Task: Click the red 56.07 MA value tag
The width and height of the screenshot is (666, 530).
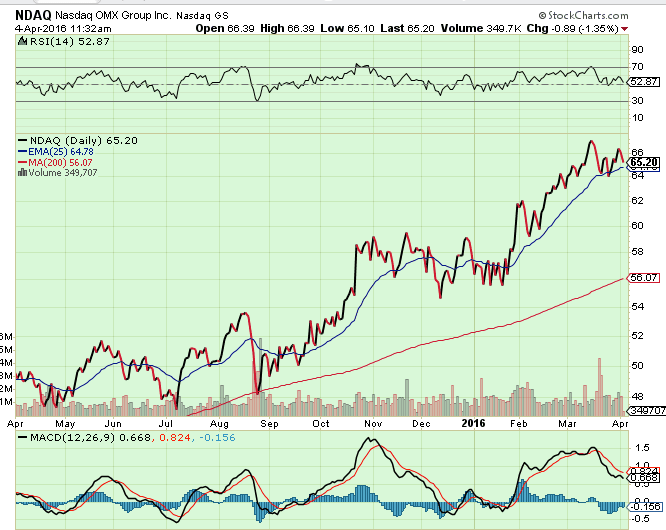Action: 644,277
